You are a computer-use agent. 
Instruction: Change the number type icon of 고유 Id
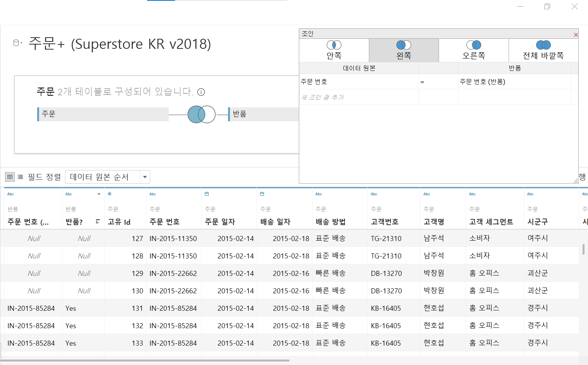coord(110,194)
